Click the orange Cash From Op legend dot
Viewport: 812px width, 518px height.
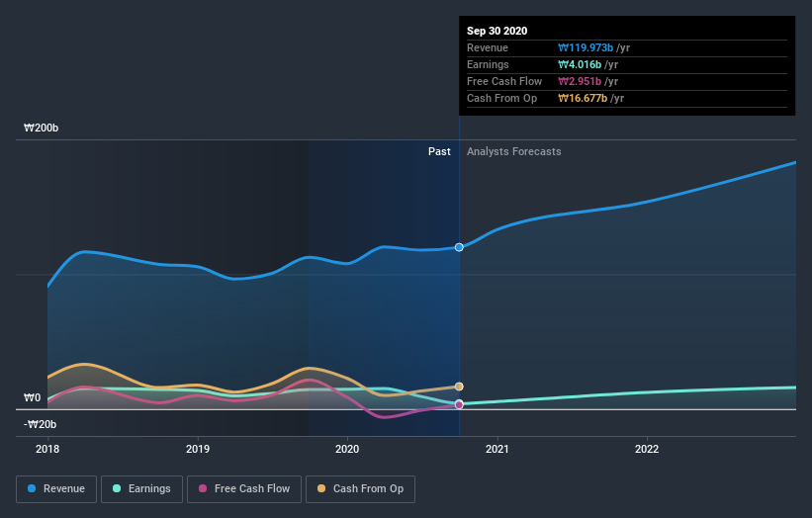pyautogui.click(x=321, y=488)
